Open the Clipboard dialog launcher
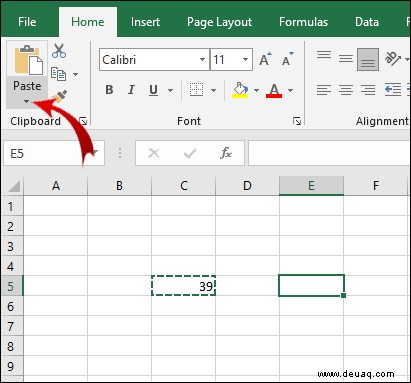 coord(83,121)
